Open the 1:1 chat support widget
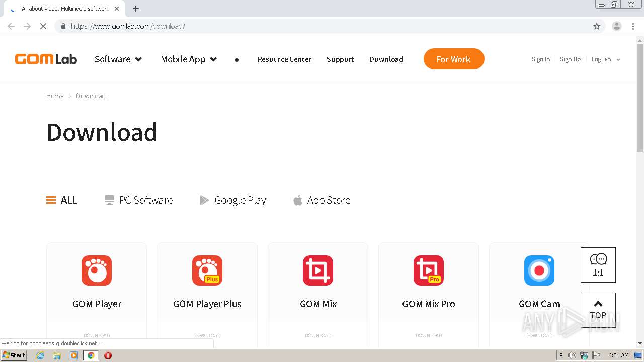The width and height of the screenshot is (644, 362). (598, 265)
